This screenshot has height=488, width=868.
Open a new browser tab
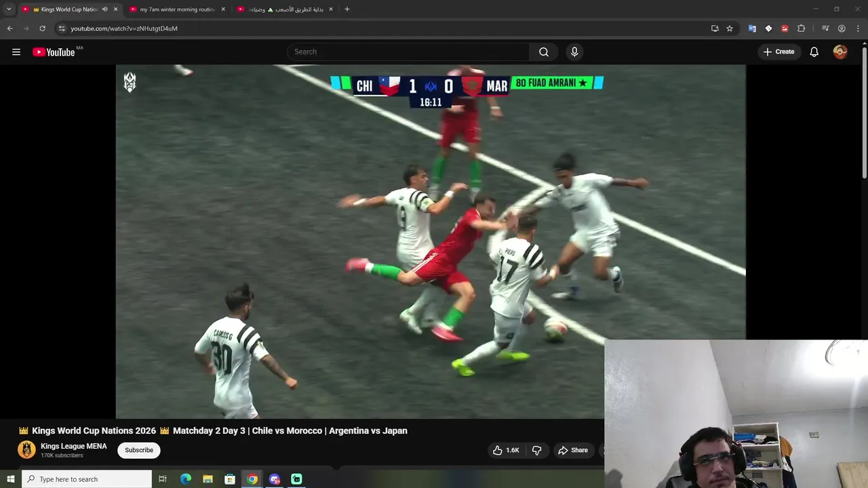(347, 9)
